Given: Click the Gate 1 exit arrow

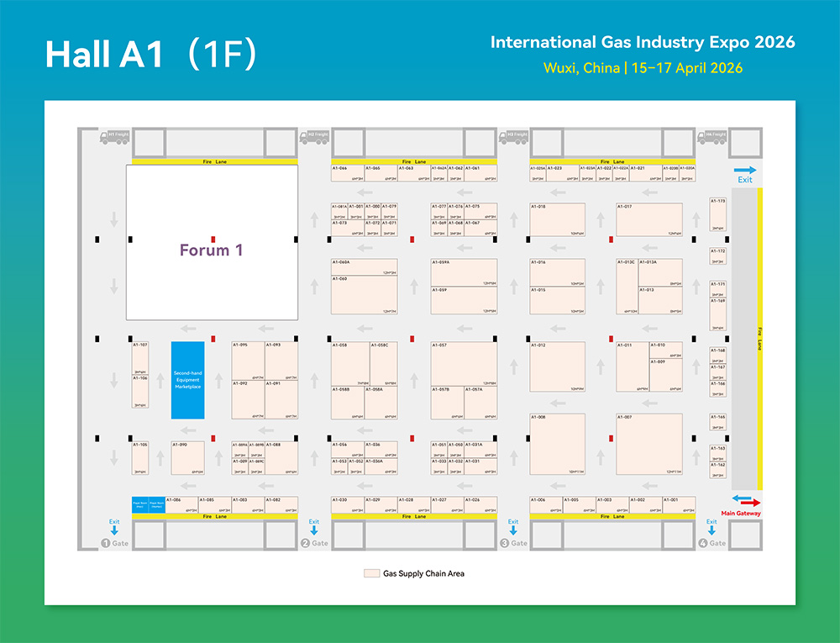Looking at the screenshot, I should click(x=114, y=530).
